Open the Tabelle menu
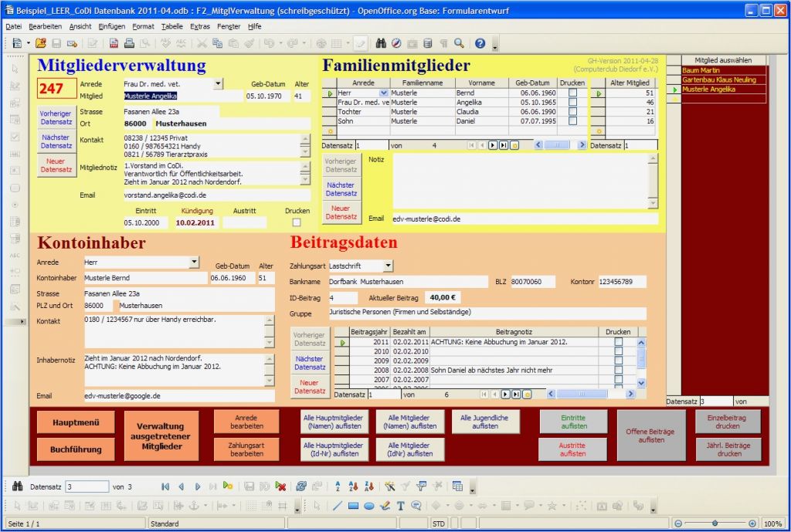The image size is (791, 532). click(x=171, y=25)
